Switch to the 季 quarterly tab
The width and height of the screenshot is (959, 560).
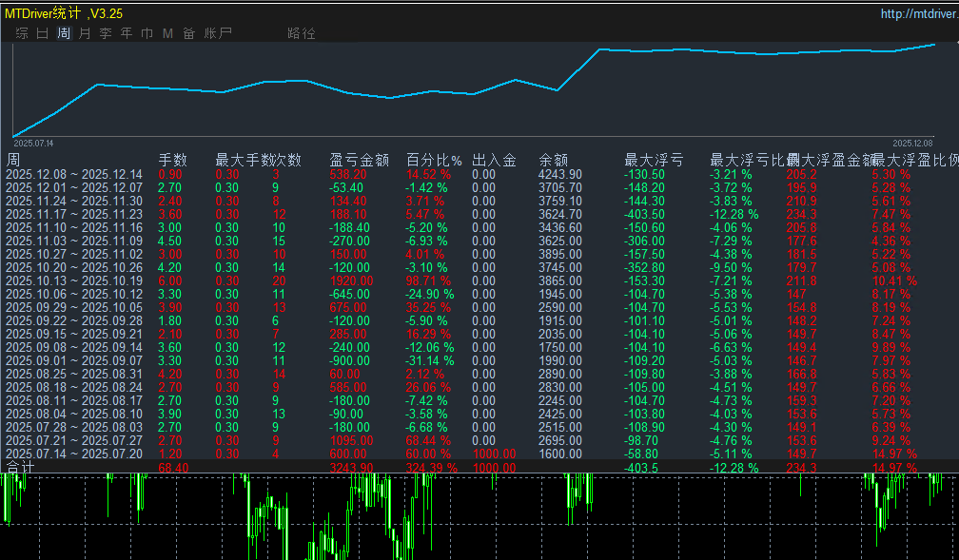(x=106, y=33)
